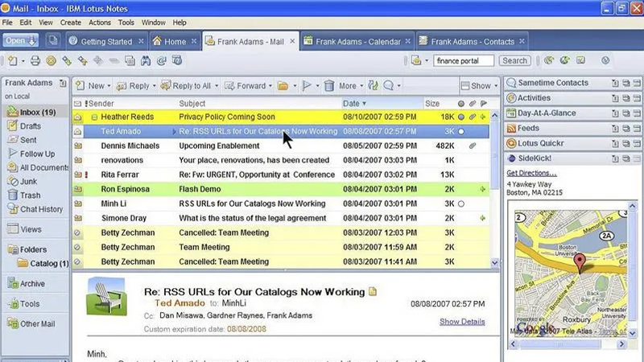This screenshot has width=644, height=362.
Task: Click the attachment paperclip on the Upcoming Enablement row
Action: click(473, 146)
